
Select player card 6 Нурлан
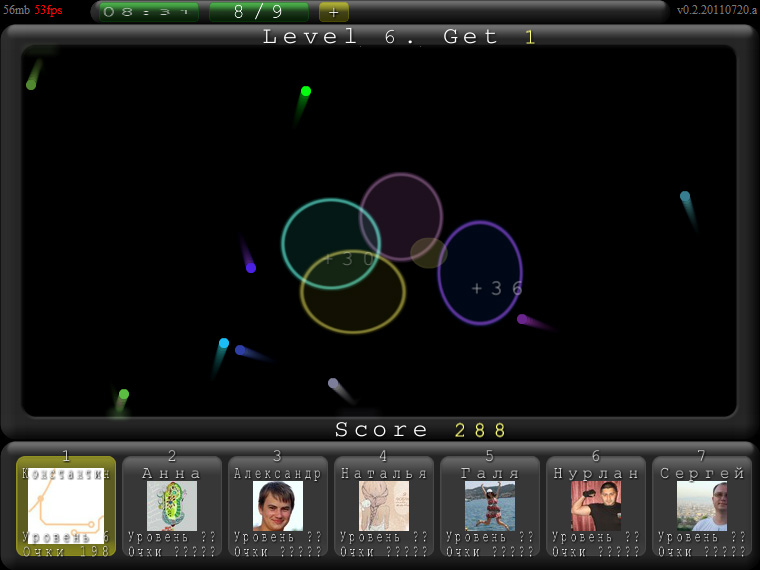[596, 507]
